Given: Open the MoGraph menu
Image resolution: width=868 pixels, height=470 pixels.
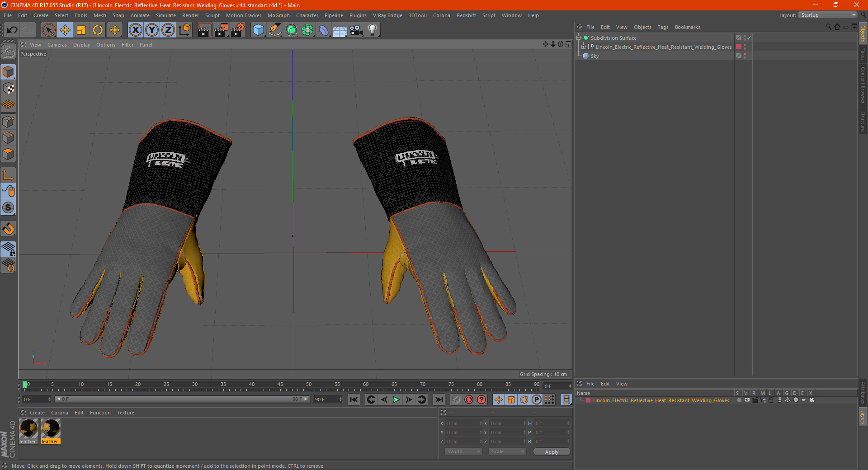Looking at the screenshot, I should pyautogui.click(x=278, y=15).
